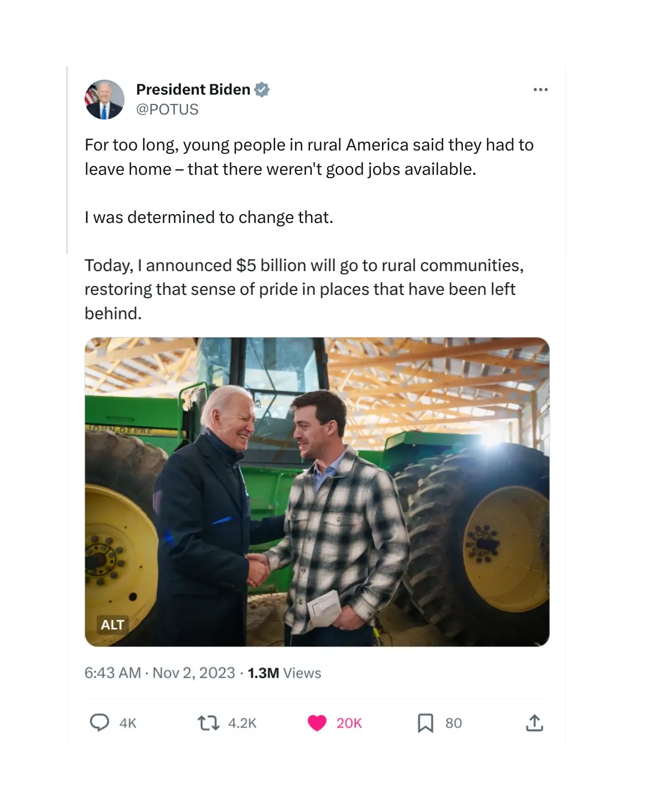The height and width of the screenshot is (810, 672).
Task: Click the "For too long" opening paragraph
Action: (308, 157)
